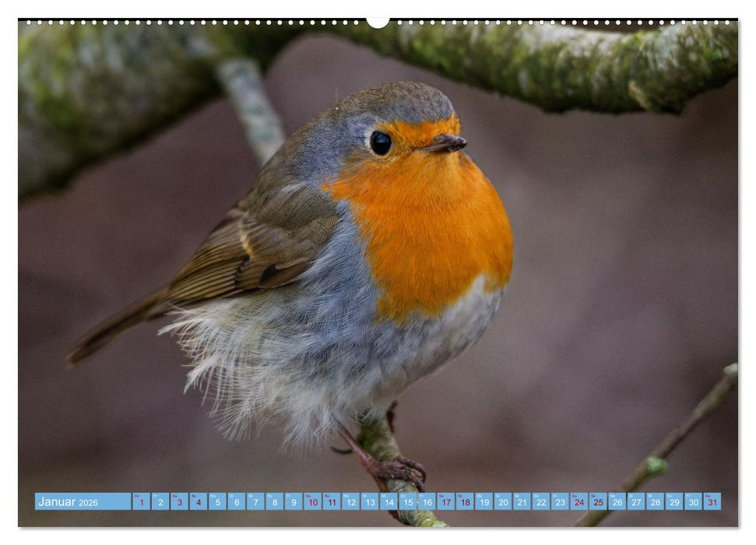Select the red weekend date 3
Image resolution: width=756 pixels, height=545 pixels.
tap(180, 503)
